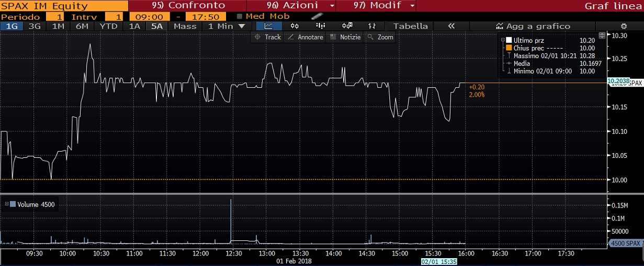Image resolution: width=644 pixels, height=266 pixels.
Task: Activate the Zoom magnifier tool
Action: pyautogui.click(x=380, y=37)
